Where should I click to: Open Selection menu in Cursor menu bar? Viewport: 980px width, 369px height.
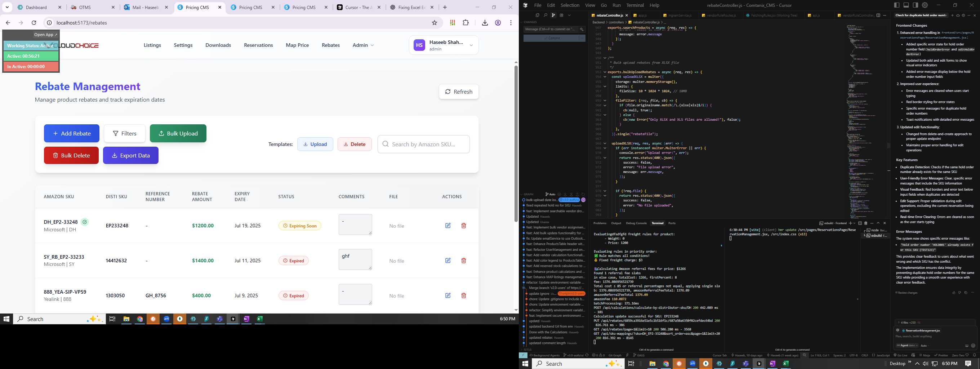coord(570,5)
